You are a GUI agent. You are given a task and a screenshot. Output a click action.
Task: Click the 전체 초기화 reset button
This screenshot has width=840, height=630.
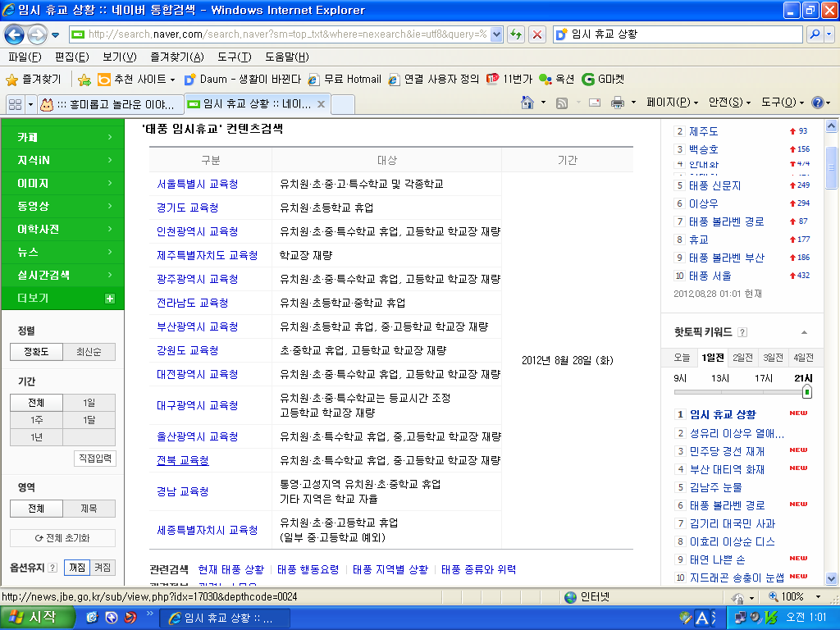point(62,538)
